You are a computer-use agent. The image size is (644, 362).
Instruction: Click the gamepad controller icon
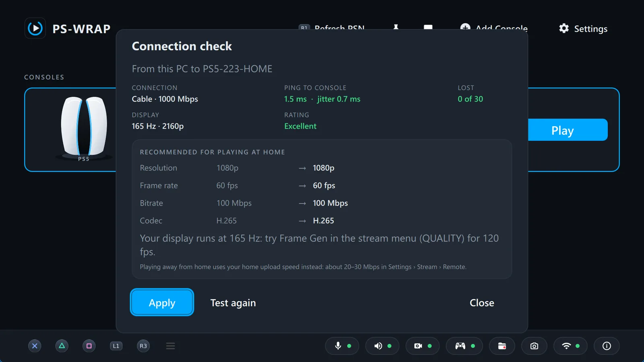pyautogui.click(x=464, y=346)
